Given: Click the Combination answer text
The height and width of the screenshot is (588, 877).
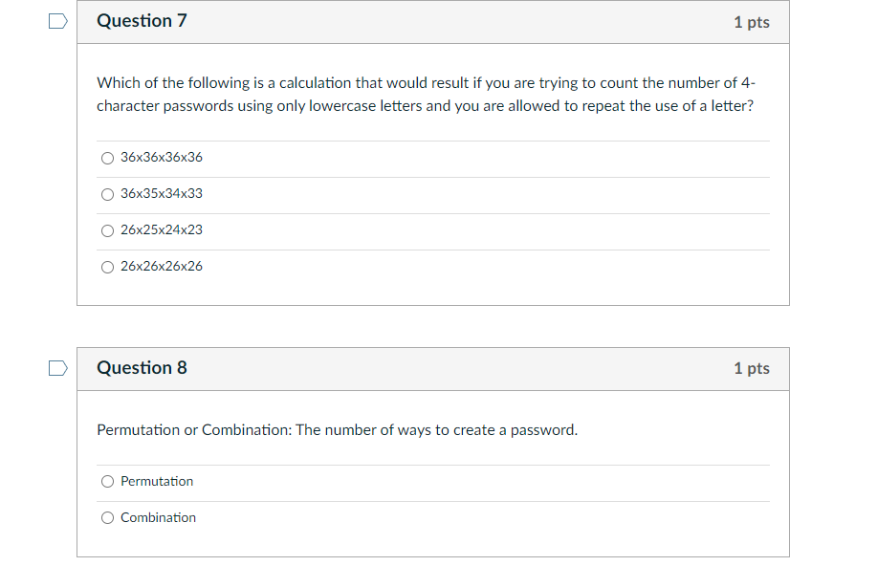Looking at the screenshot, I should pyautogui.click(x=158, y=517).
